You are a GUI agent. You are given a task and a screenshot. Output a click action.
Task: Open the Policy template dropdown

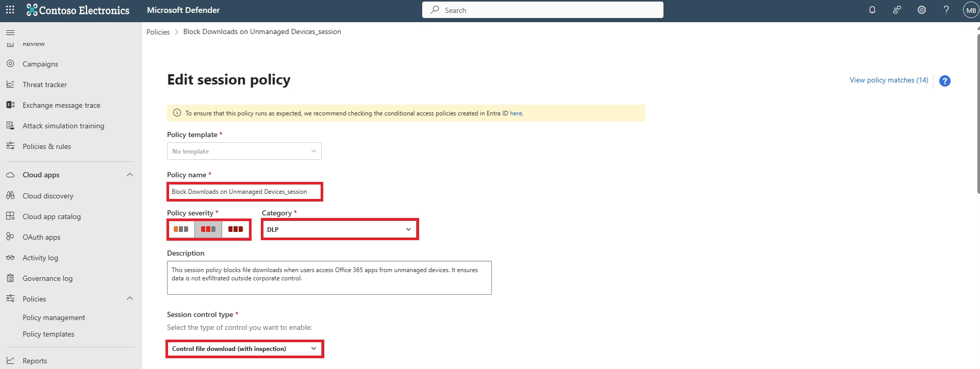click(x=244, y=151)
